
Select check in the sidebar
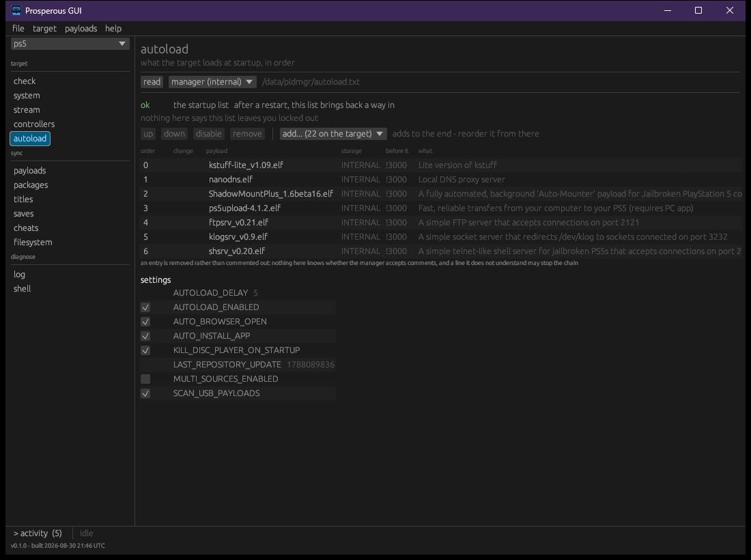(25, 81)
